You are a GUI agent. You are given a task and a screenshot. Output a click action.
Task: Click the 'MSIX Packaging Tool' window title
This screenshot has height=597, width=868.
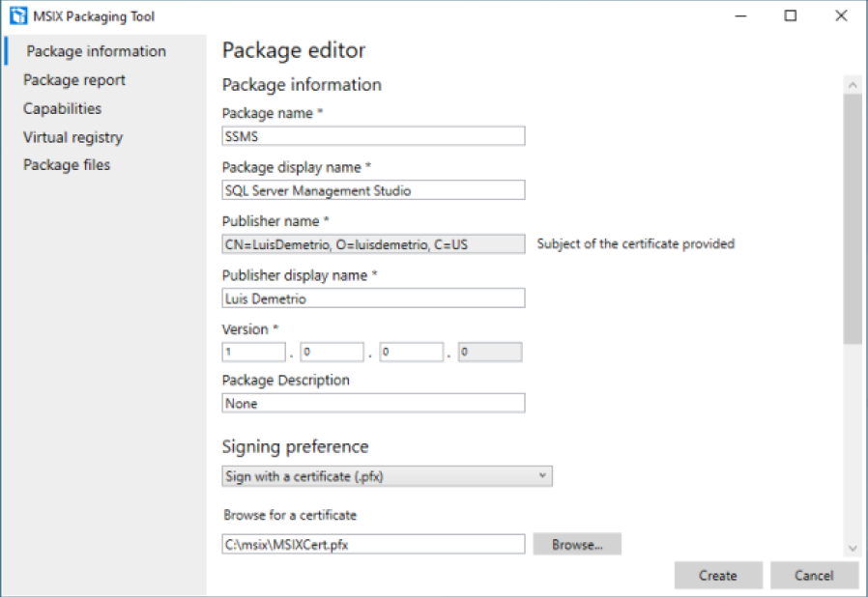pyautogui.click(x=94, y=16)
